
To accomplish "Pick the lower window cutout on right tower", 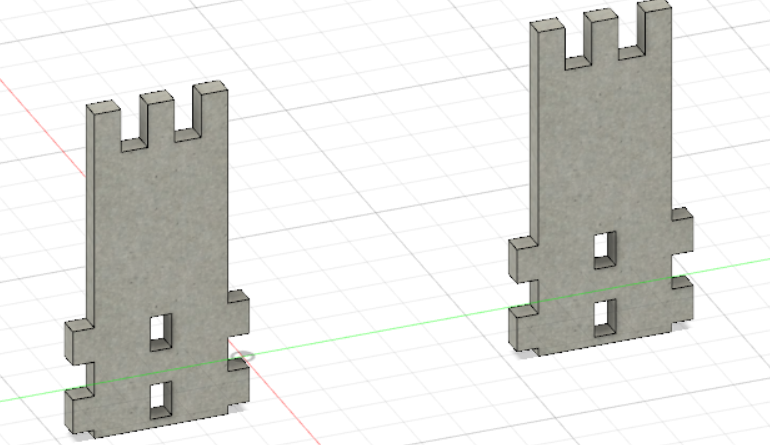I will pos(605,318).
